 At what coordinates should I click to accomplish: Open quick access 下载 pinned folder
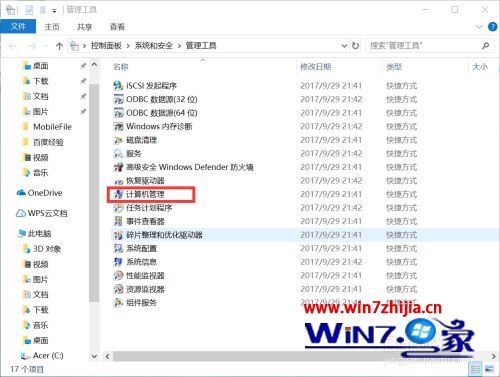[35, 81]
